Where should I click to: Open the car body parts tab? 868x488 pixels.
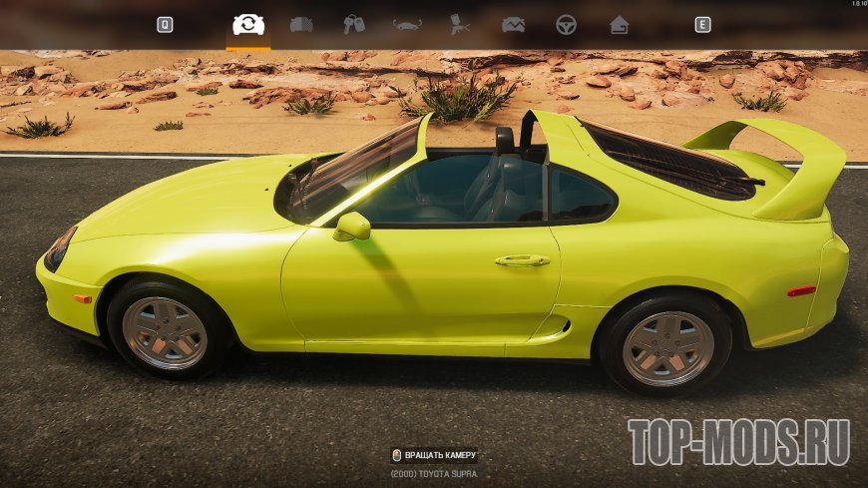[301, 25]
